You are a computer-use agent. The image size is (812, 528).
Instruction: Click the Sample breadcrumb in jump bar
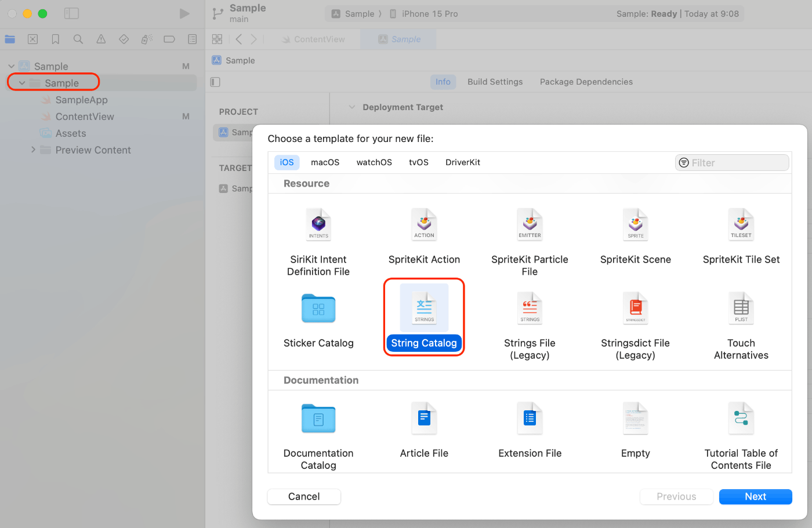pyautogui.click(x=233, y=60)
